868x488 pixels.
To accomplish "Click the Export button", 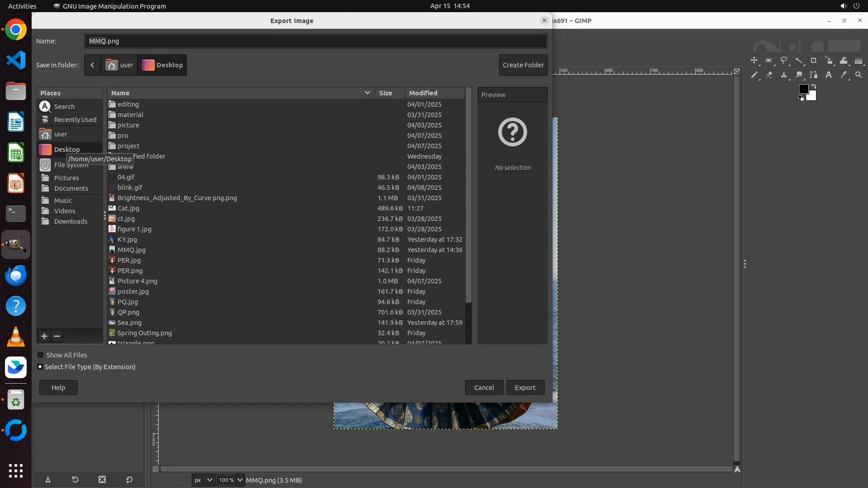I will tap(525, 388).
